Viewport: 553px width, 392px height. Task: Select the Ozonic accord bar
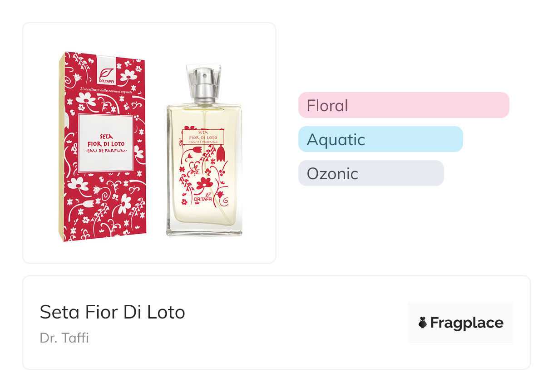click(371, 173)
